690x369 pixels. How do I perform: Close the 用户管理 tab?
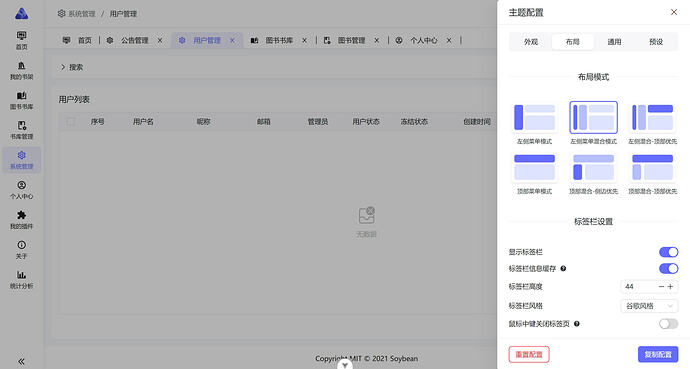point(232,40)
